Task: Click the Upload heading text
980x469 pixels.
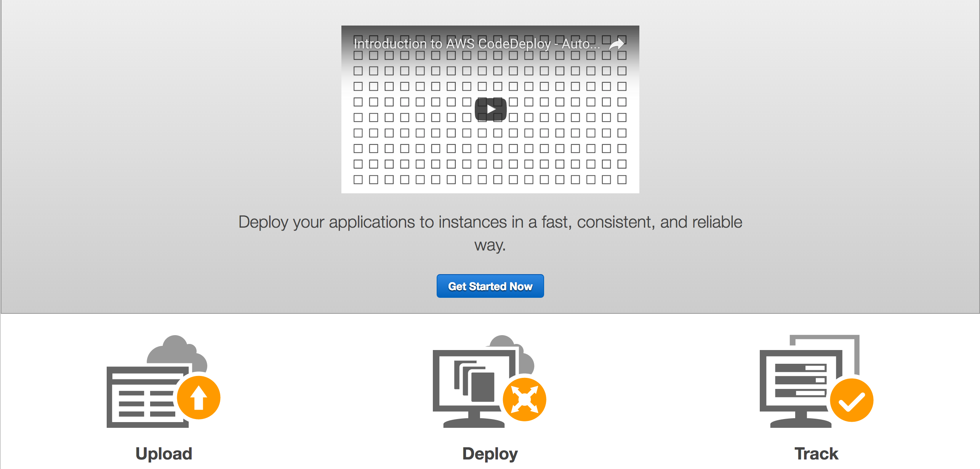Action: 163,454
